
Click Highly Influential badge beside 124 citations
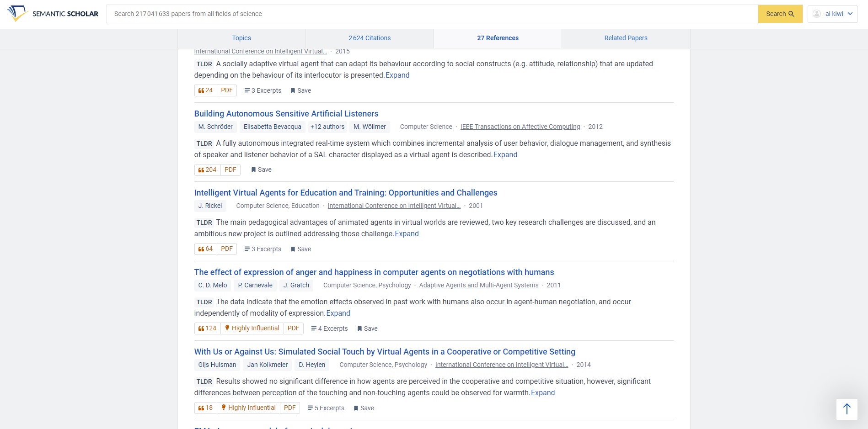(x=252, y=328)
